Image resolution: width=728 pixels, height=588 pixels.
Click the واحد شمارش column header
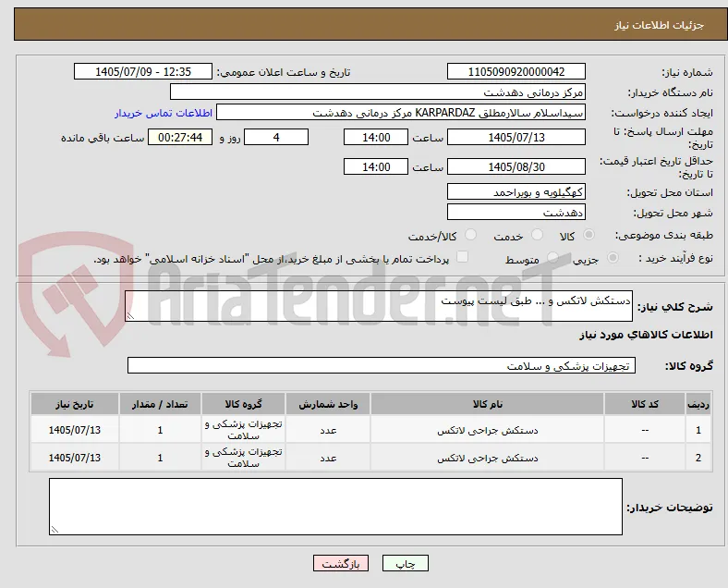click(328, 404)
